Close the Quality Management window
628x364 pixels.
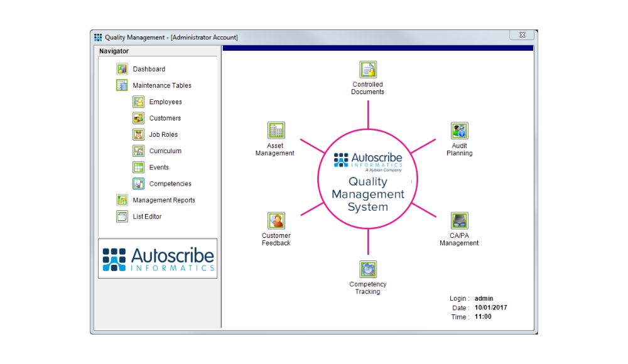pyautogui.click(x=522, y=36)
